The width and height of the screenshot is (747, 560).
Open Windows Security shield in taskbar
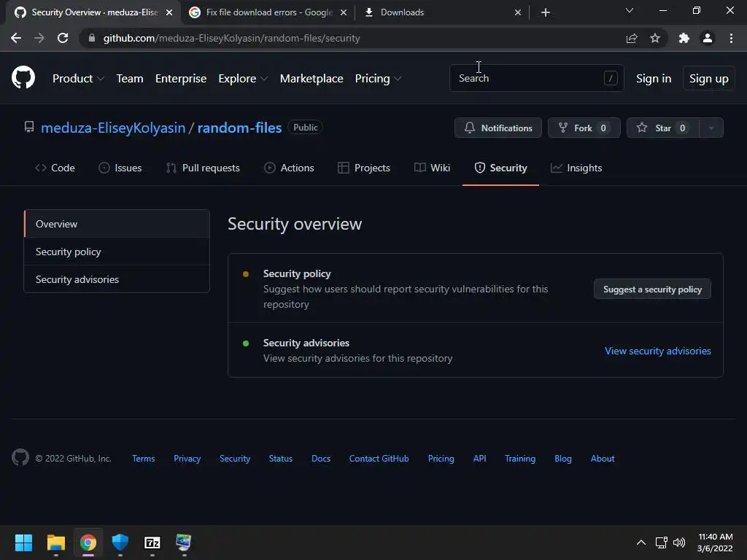120,542
